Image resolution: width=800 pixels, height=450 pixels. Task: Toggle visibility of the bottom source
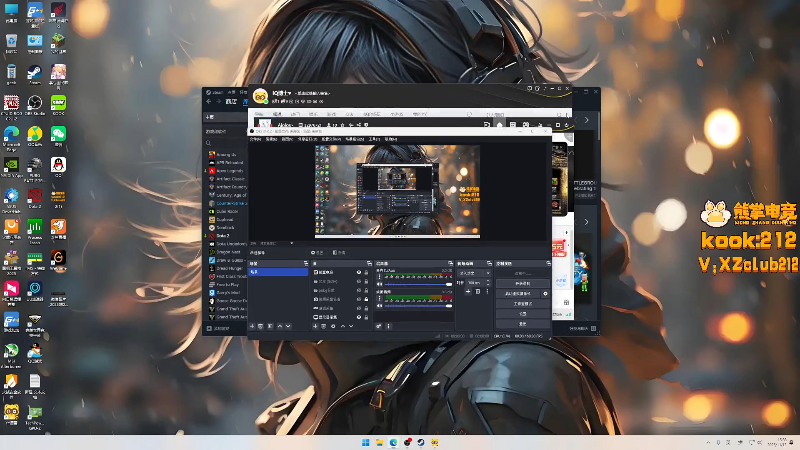click(x=359, y=317)
